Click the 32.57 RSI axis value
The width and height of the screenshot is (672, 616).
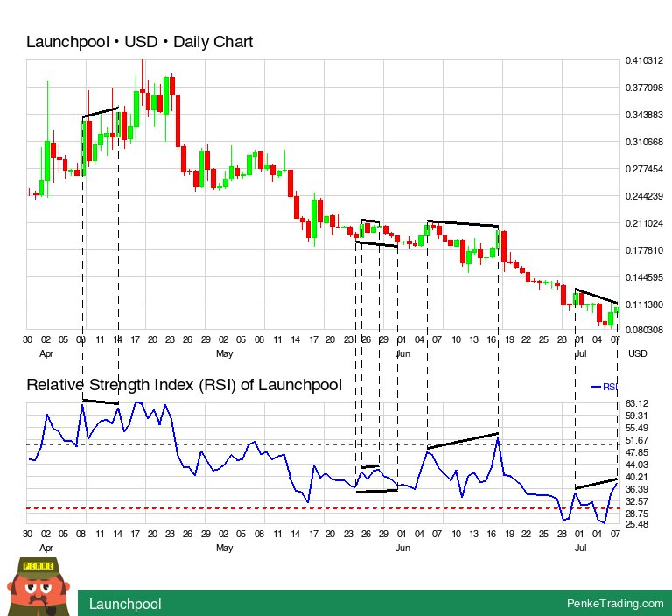pos(637,501)
